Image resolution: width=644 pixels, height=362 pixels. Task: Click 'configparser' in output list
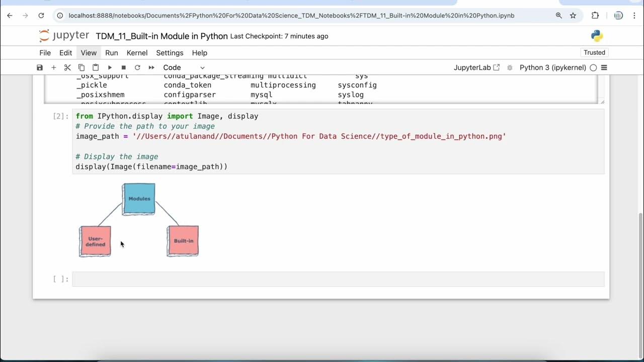[190, 95]
